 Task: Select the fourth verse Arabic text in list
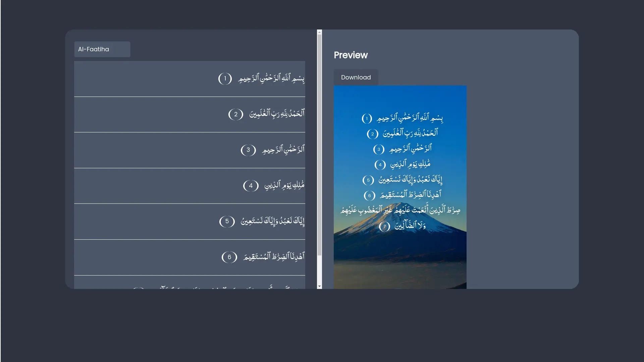284,185
